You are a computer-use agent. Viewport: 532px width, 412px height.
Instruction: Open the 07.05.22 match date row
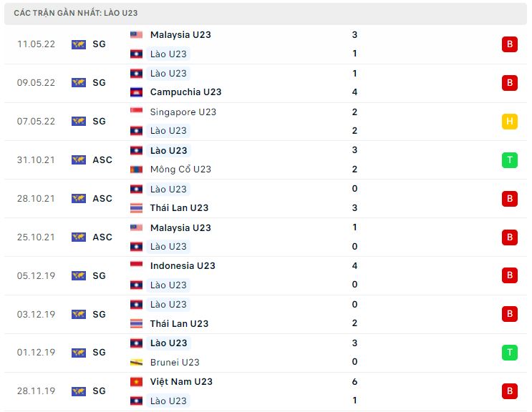coord(266,122)
